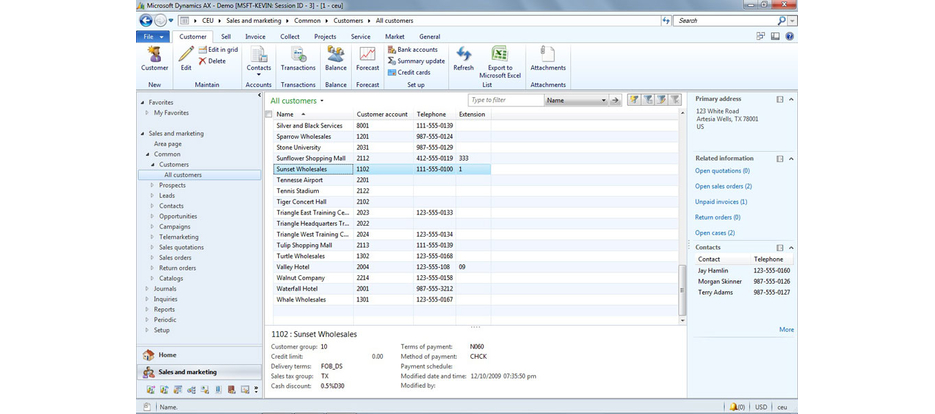Click the forward navigation arrow
Screen dimensions: 935x414
(160, 20)
